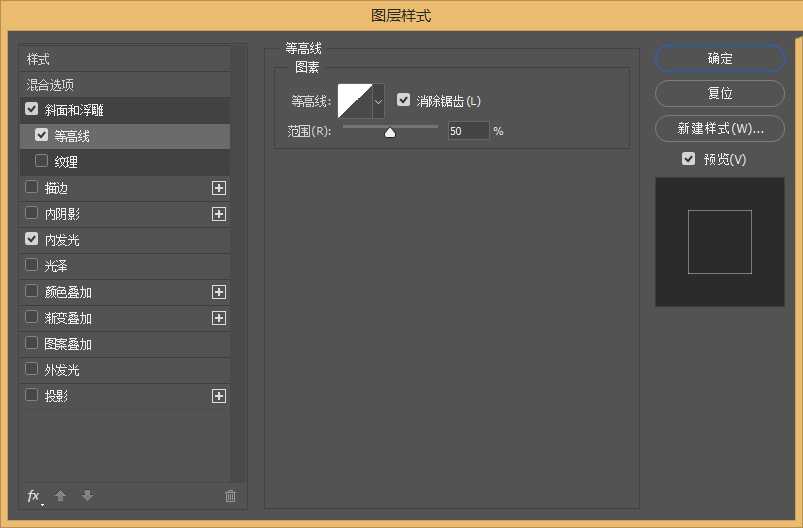Select the 投影 row label

tap(56, 396)
